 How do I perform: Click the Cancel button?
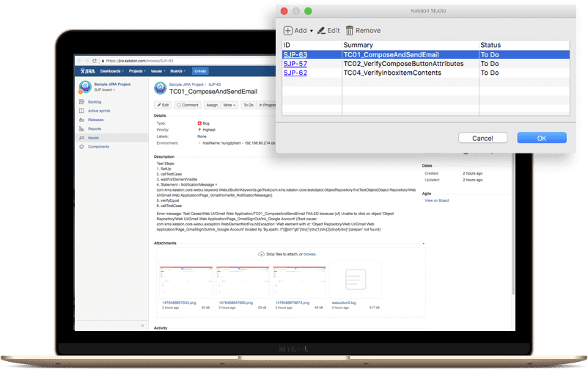click(482, 138)
